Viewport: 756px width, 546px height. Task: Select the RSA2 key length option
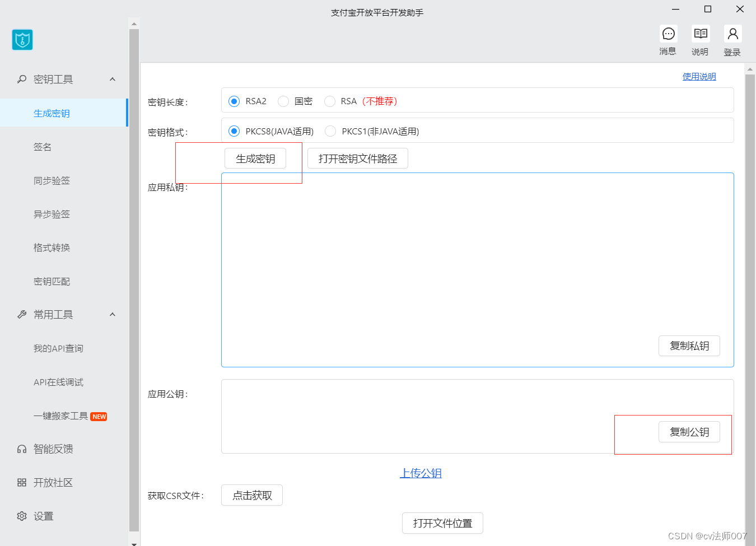coord(234,101)
